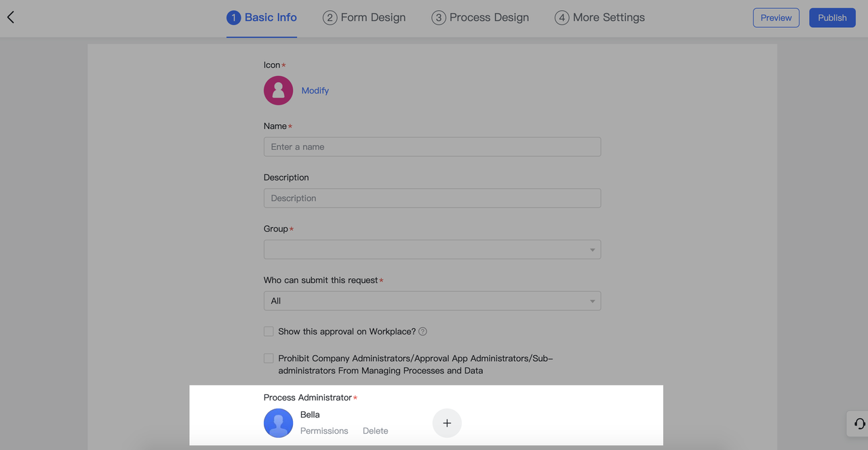
Task: Add a process administrator with plus icon
Action: click(447, 423)
